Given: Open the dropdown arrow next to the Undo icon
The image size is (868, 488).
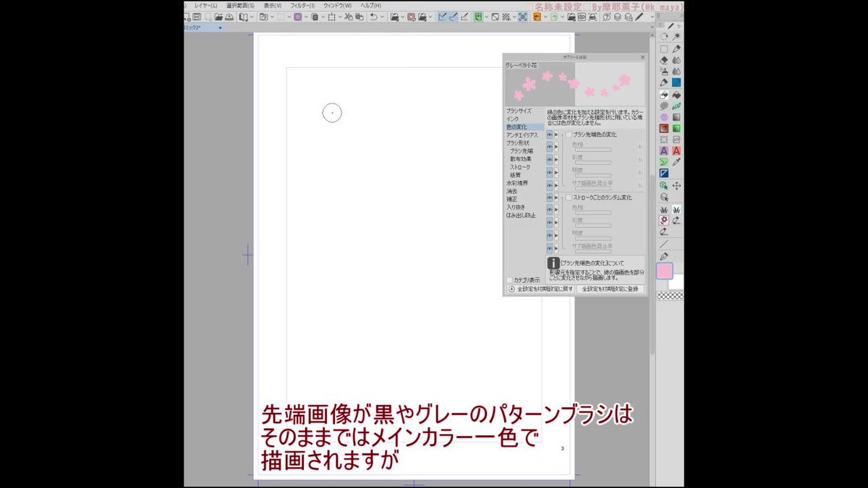Looking at the screenshot, I should [x=381, y=16].
